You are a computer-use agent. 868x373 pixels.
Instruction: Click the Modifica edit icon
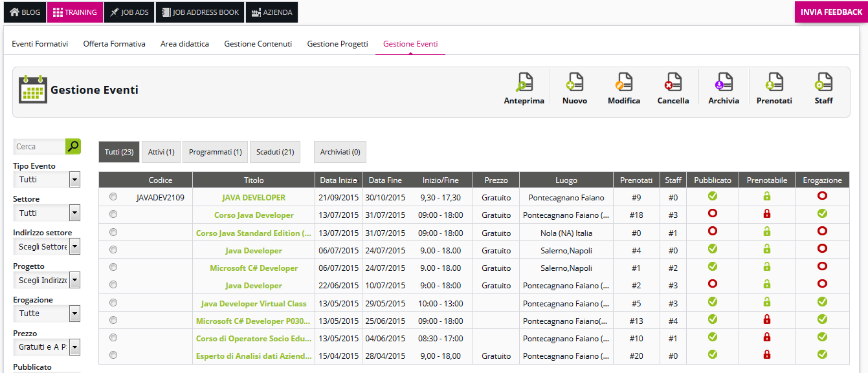(x=624, y=83)
